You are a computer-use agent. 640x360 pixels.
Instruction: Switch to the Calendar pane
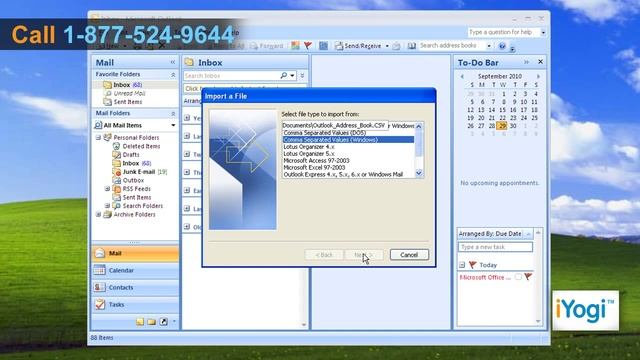tap(135, 271)
